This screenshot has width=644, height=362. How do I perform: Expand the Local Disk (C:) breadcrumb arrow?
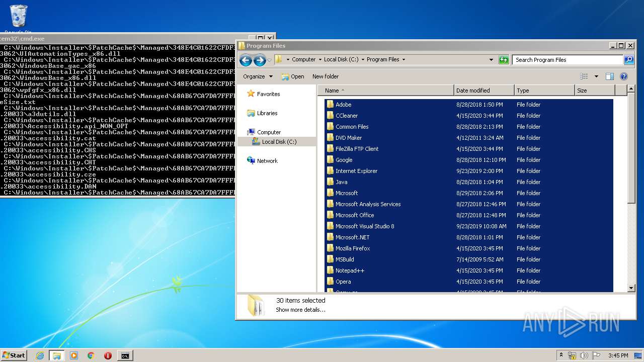(x=363, y=59)
